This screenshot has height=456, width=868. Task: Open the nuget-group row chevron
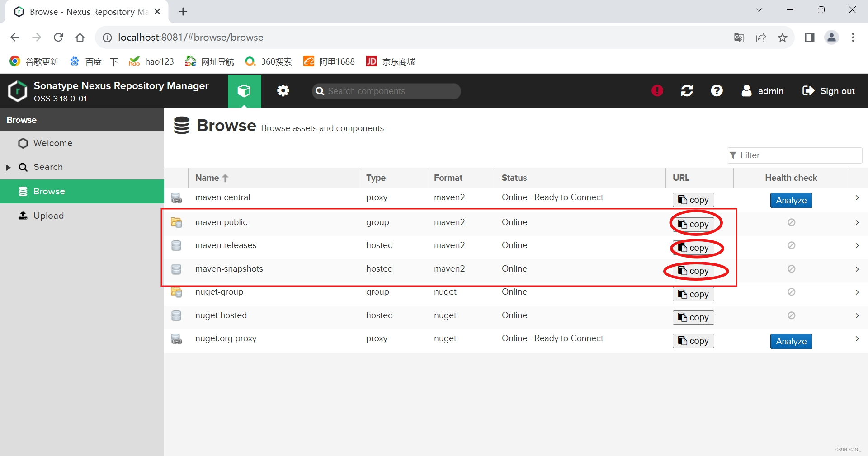857,292
